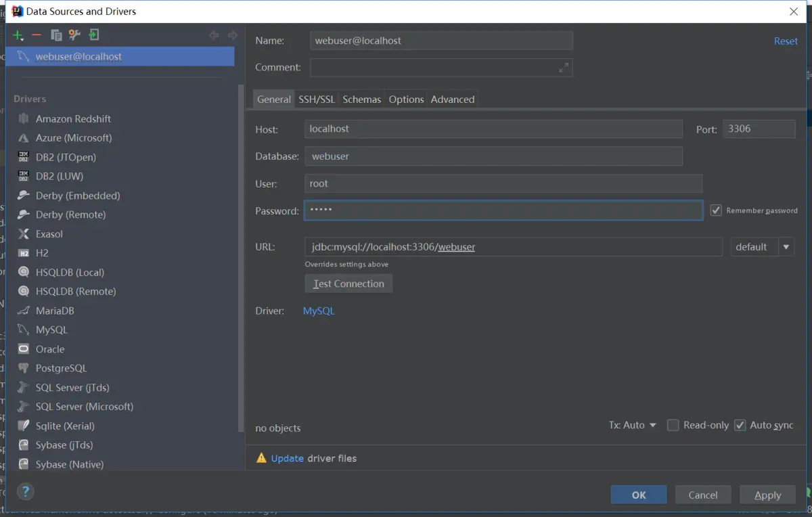
Task: Select the PostgreSQL driver entry
Action: pyautogui.click(x=58, y=368)
